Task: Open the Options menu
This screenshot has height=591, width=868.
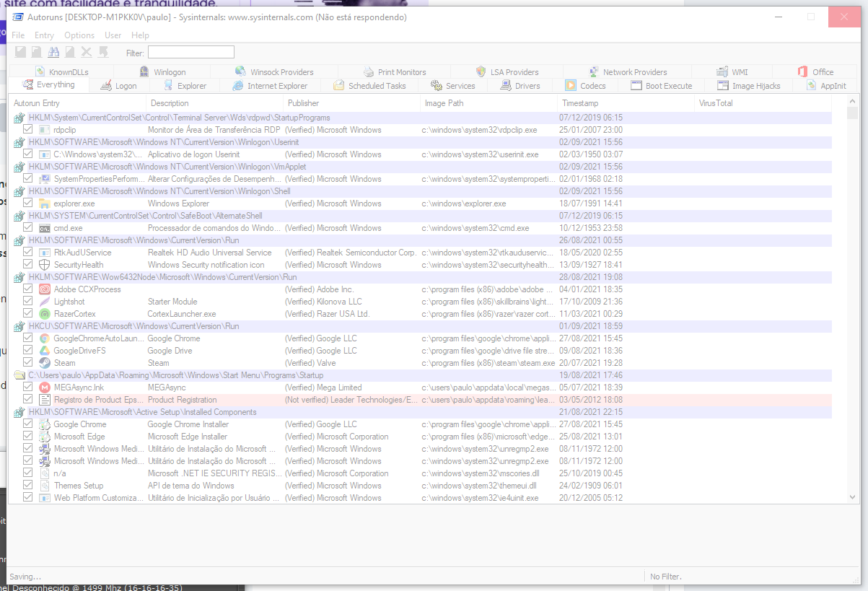Action: click(x=79, y=35)
